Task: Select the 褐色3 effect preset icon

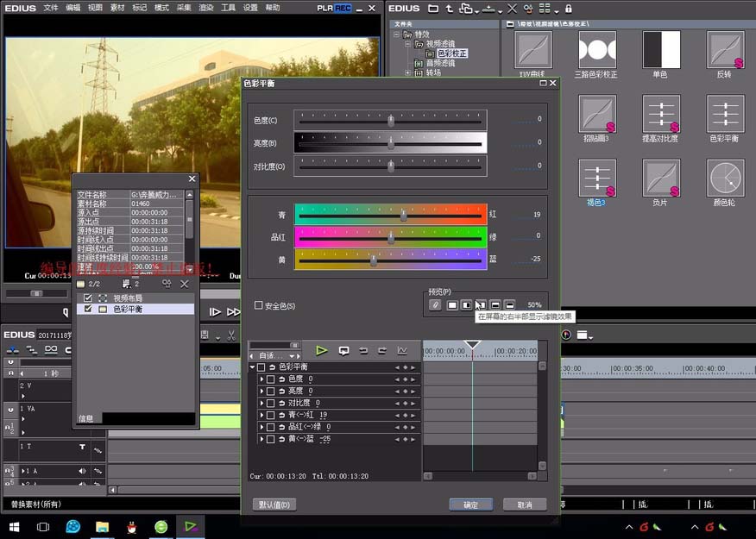Action: coord(597,178)
